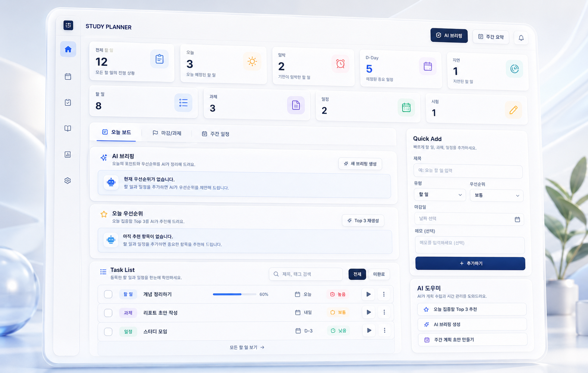The width and height of the screenshot is (588, 373).
Task: Click the calendar icon in 마감일 field
Action: pyautogui.click(x=517, y=219)
